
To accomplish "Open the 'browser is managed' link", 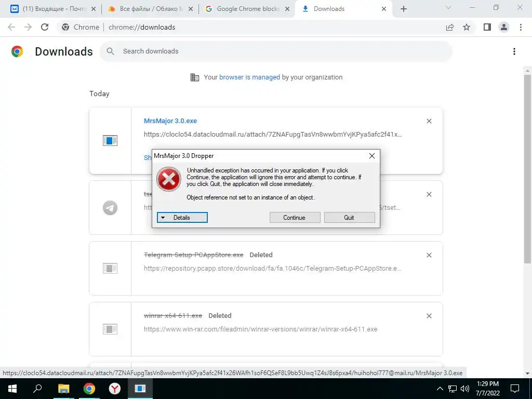I will pyautogui.click(x=250, y=77).
